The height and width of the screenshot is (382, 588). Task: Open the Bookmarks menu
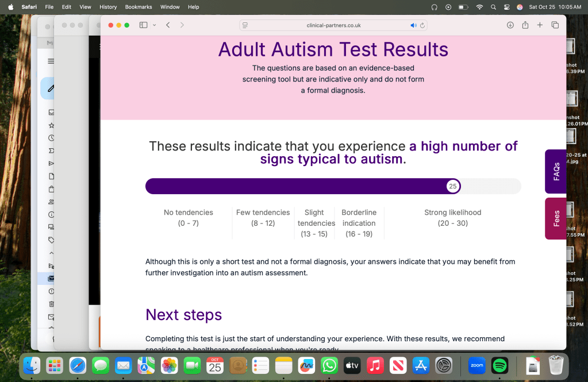139,7
